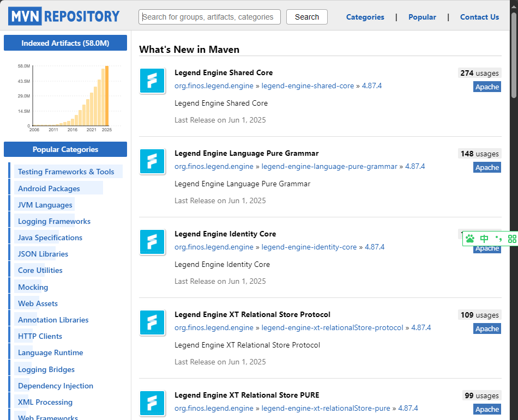Open Language Runtime category
Screen dimensions: 518x420
pos(51,352)
